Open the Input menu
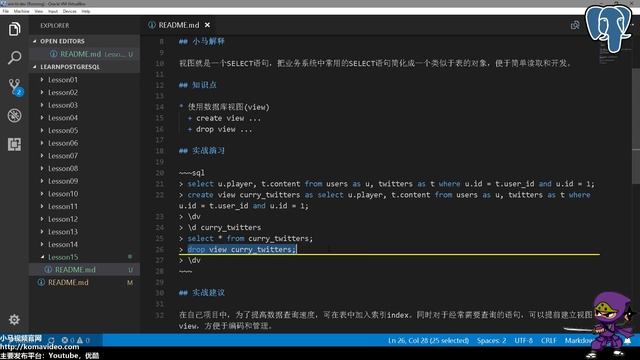The width and height of the screenshot is (640, 360). tap(53, 11)
